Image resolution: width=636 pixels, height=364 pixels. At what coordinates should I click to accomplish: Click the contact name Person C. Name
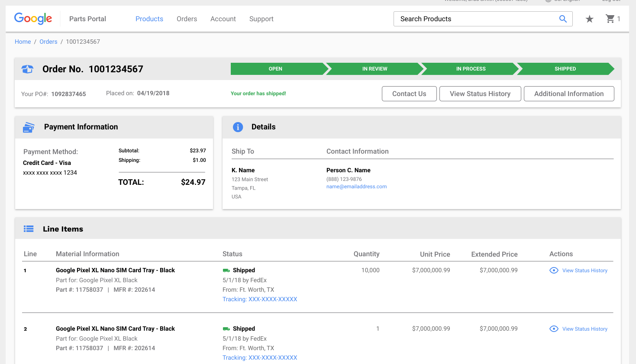pyautogui.click(x=349, y=170)
